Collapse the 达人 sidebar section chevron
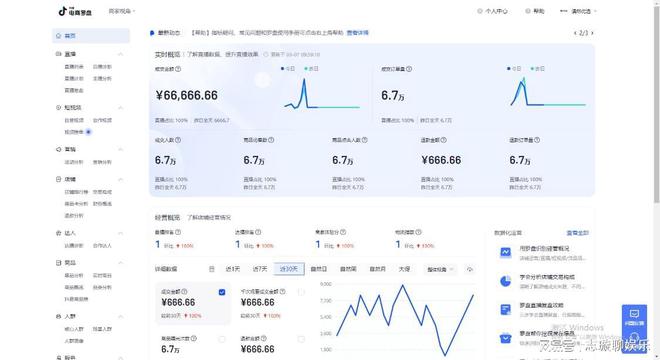The width and height of the screenshot is (660, 360). tap(120, 233)
